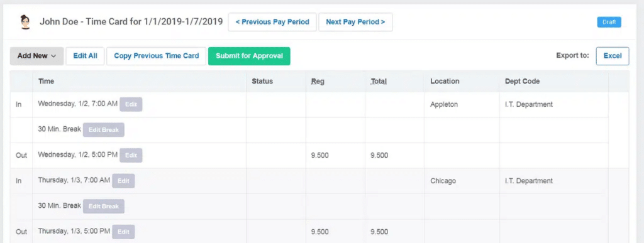Image resolution: width=644 pixels, height=243 pixels.
Task: Click the Edit All button
Action: pyautogui.click(x=85, y=56)
